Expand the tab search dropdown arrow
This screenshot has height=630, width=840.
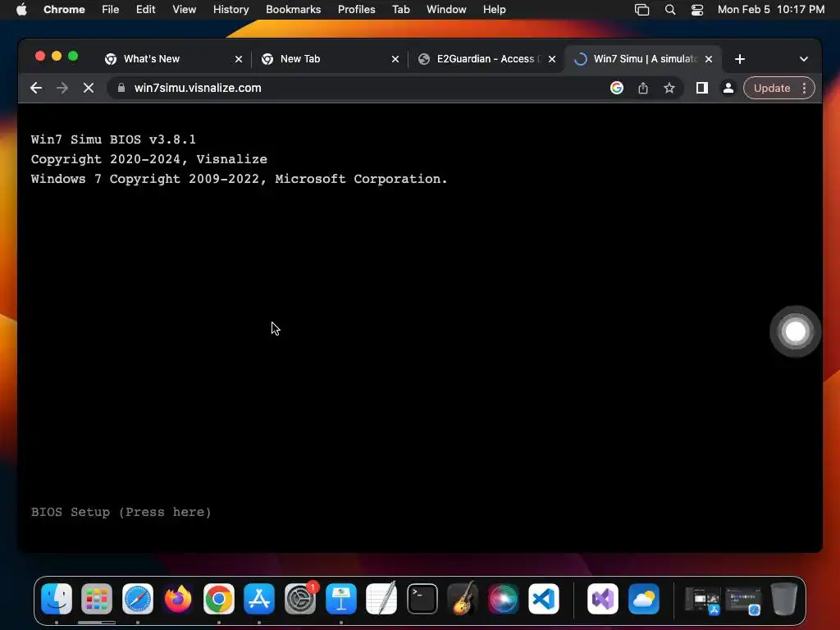804,59
